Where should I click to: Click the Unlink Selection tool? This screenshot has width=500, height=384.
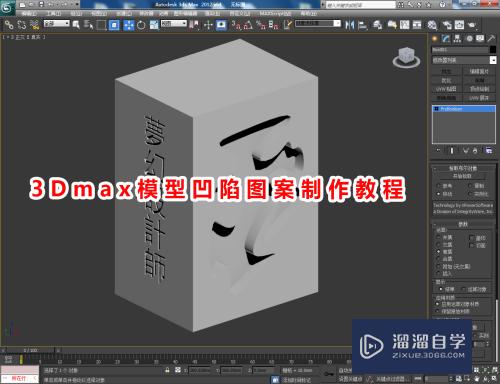pyautogui.click(x=22, y=25)
